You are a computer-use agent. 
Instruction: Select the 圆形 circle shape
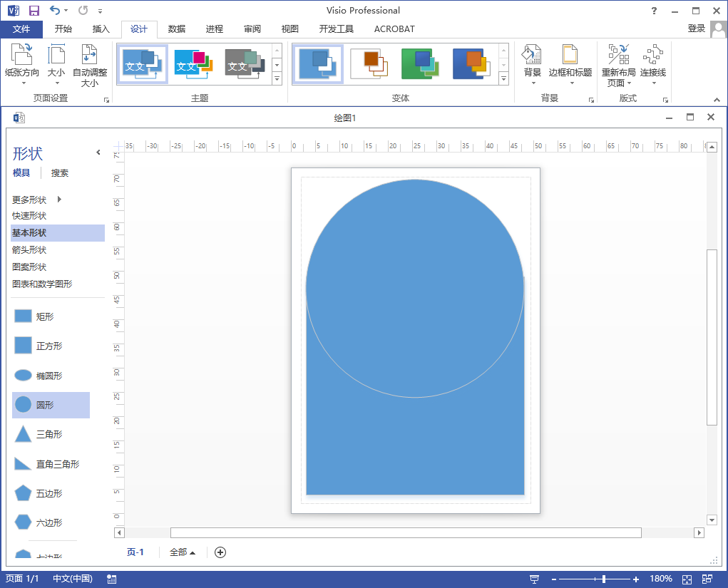click(x=51, y=405)
